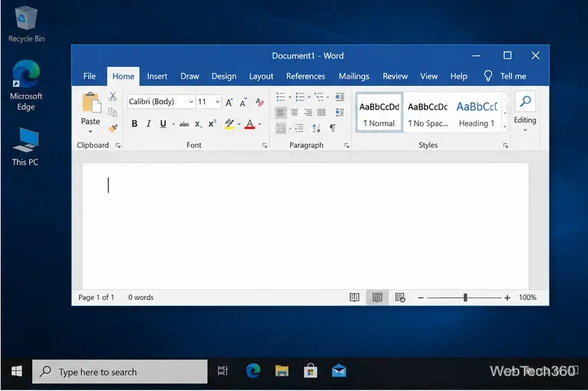
Task: Justify the paragraph text
Action: coord(322,112)
